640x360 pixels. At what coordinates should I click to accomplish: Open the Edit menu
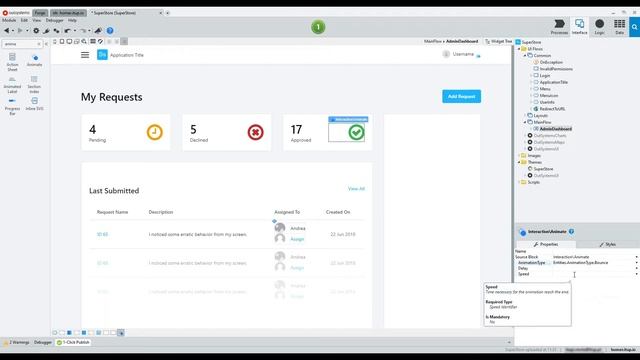tap(24, 20)
